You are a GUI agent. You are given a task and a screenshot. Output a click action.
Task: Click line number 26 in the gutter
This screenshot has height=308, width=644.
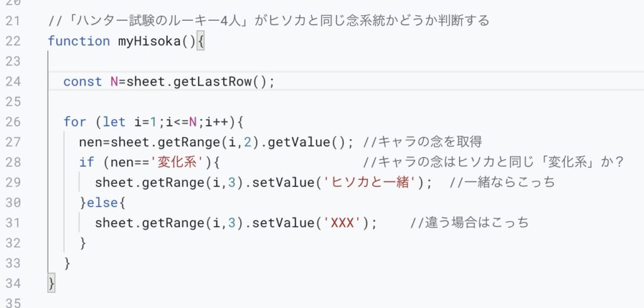(x=13, y=122)
